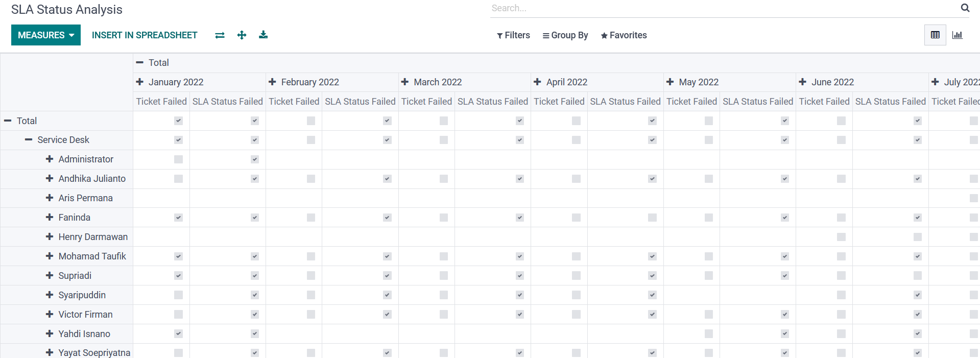
Task: Expand the Mohamad Taufik row
Action: tap(50, 256)
